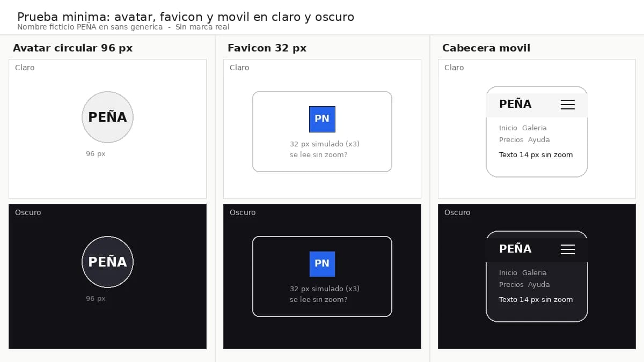Open Galeria link in light mobile menu
The width and height of the screenshot is (644, 362).
535,128
